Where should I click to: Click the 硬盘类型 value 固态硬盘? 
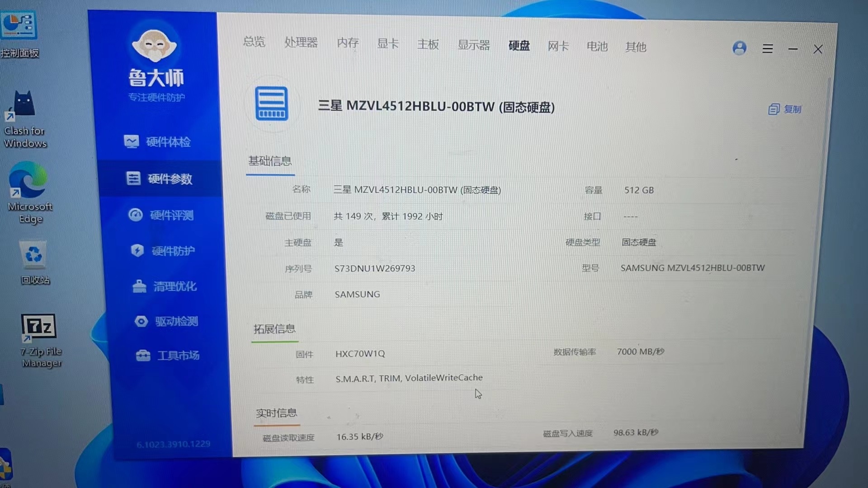pyautogui.click(x=639, y=242)
